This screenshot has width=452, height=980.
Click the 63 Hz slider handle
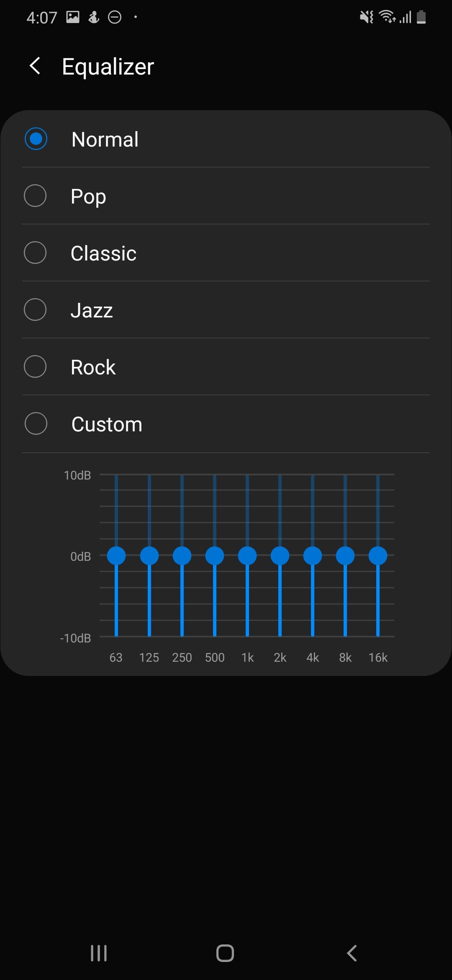(x=116, y=556)
